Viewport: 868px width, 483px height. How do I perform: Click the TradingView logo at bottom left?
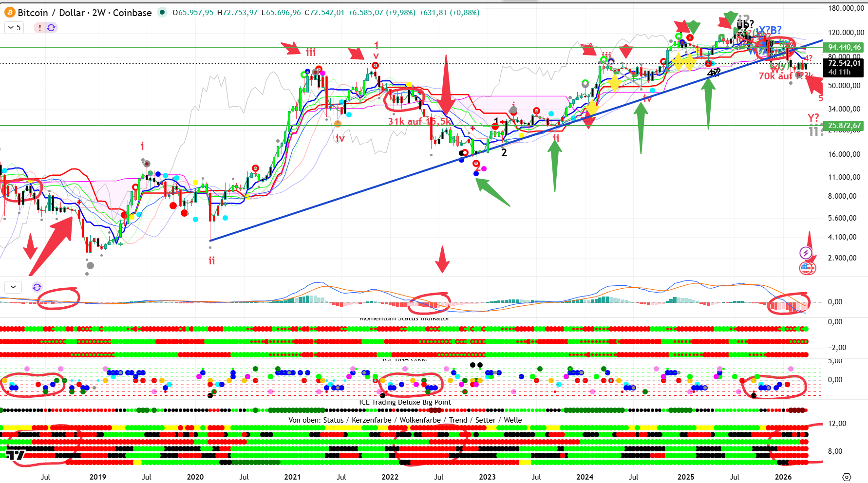[x=15, y=455]
